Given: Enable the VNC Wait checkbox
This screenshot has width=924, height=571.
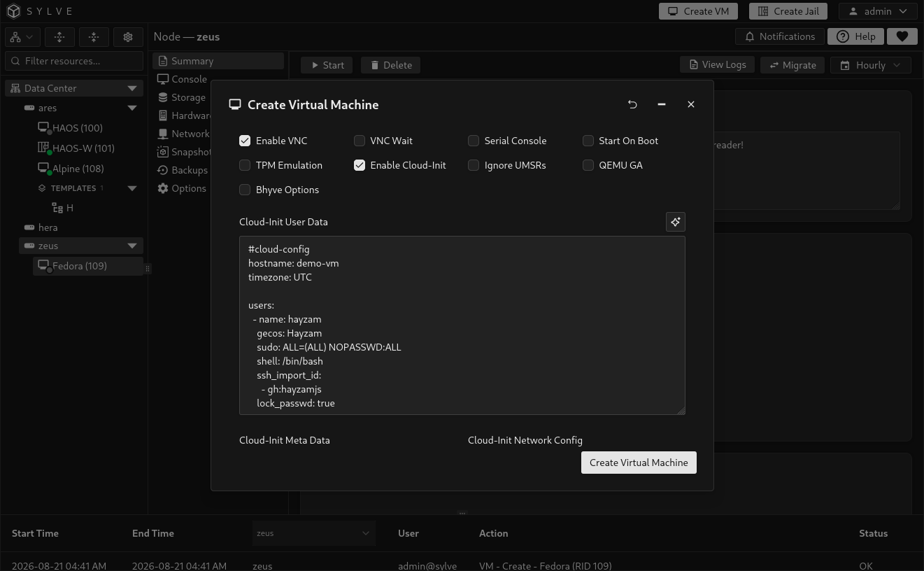Looking at the screenshot, I should click(x=360, y=141).
